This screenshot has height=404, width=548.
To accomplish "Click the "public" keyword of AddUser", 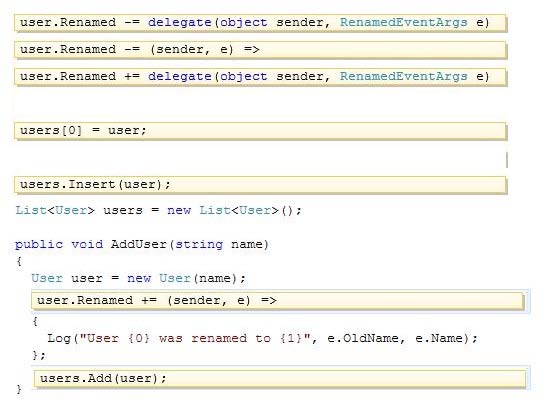I will pos(39,244).
